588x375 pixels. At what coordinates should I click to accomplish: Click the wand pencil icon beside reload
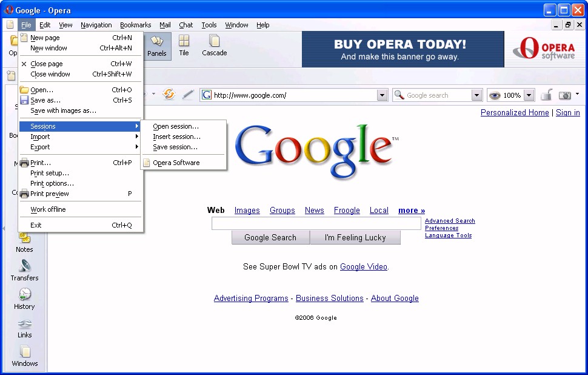click(188, 95)
